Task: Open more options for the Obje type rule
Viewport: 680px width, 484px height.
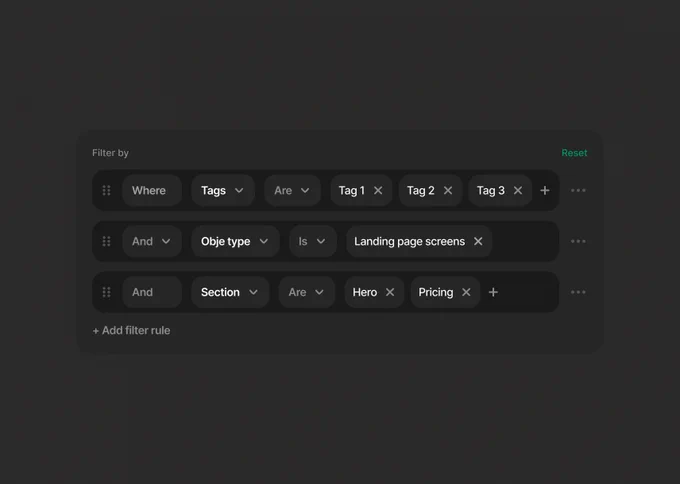Action: [x=578, y=241]
